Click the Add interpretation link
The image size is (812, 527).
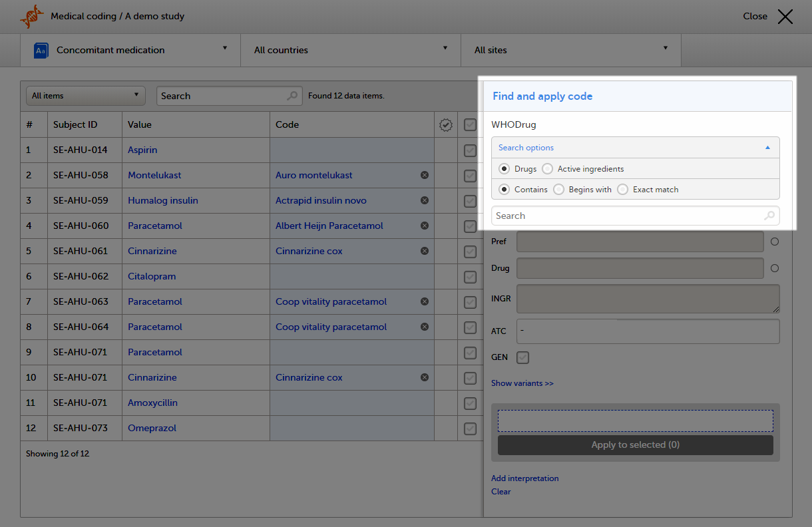(x=524, y=478)
